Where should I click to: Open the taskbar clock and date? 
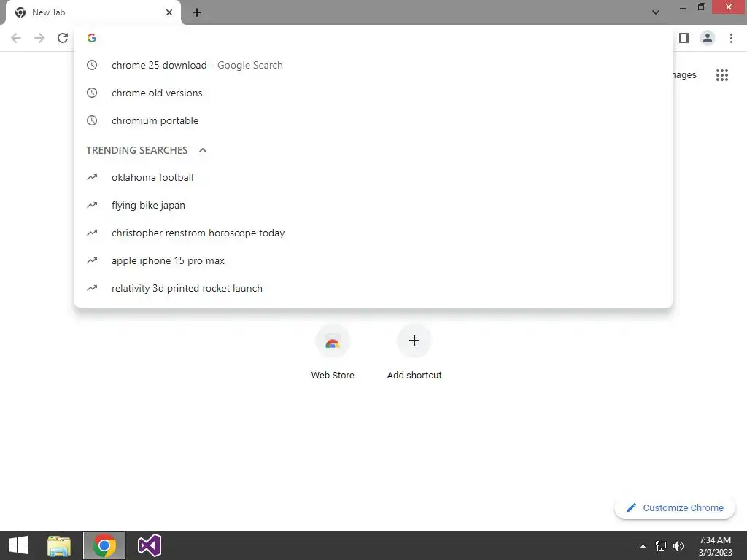715,546
